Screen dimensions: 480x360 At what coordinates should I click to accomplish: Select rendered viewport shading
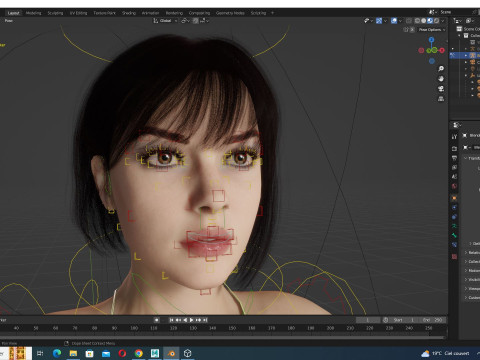[436, 21]
